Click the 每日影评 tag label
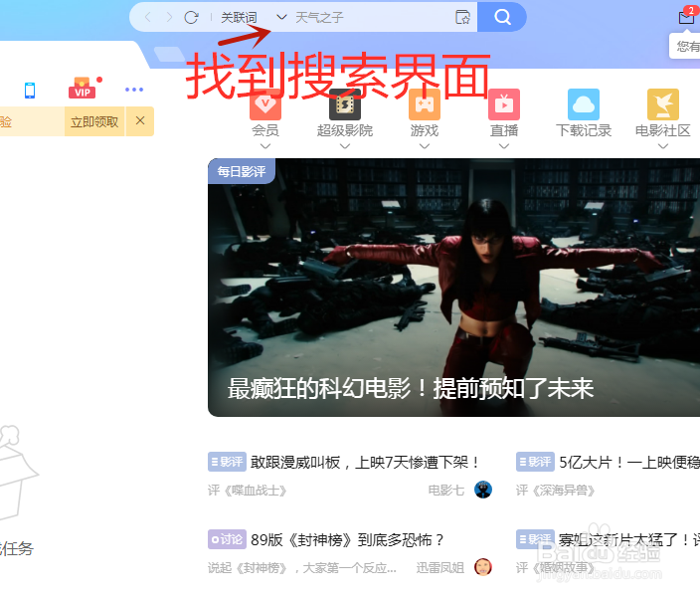Viewport: 700px width, 598px height. (242, 171)
